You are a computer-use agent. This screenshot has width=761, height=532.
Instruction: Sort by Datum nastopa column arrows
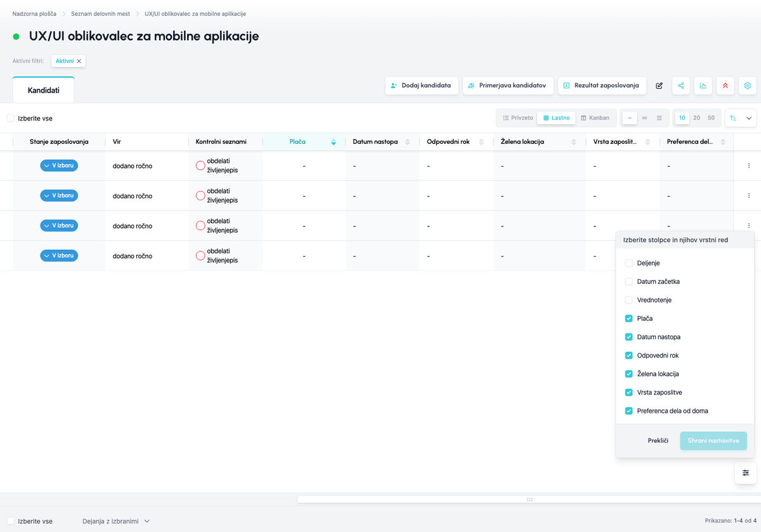(x=408, y=142)
